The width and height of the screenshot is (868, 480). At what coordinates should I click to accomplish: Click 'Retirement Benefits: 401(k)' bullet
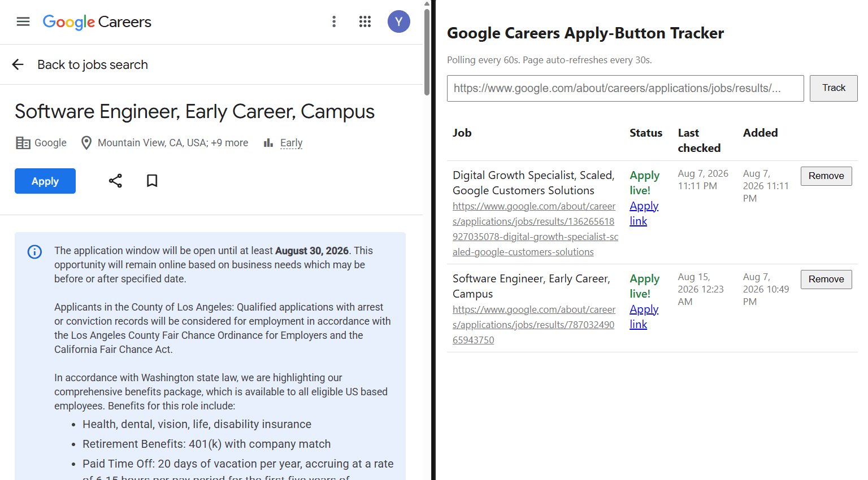(206, 444)
